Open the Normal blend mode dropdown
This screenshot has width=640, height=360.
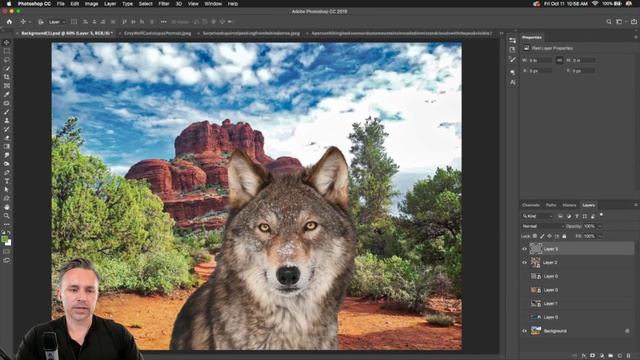pos(542,226)
